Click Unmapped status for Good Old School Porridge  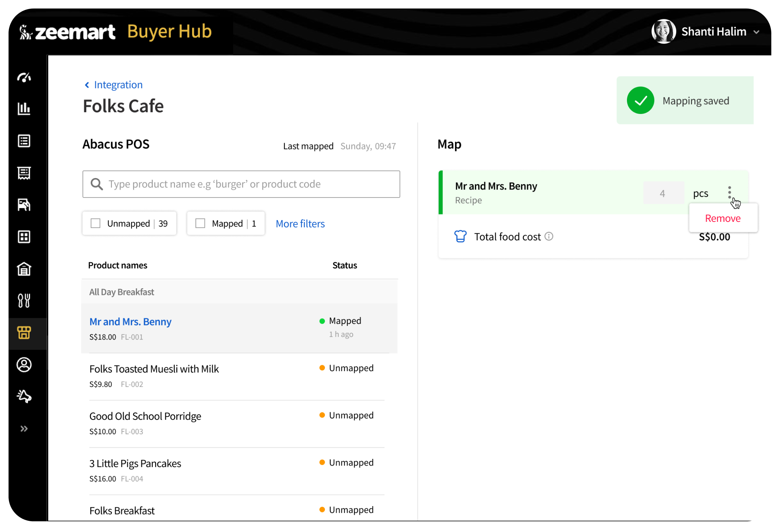(x=347, y=415)
